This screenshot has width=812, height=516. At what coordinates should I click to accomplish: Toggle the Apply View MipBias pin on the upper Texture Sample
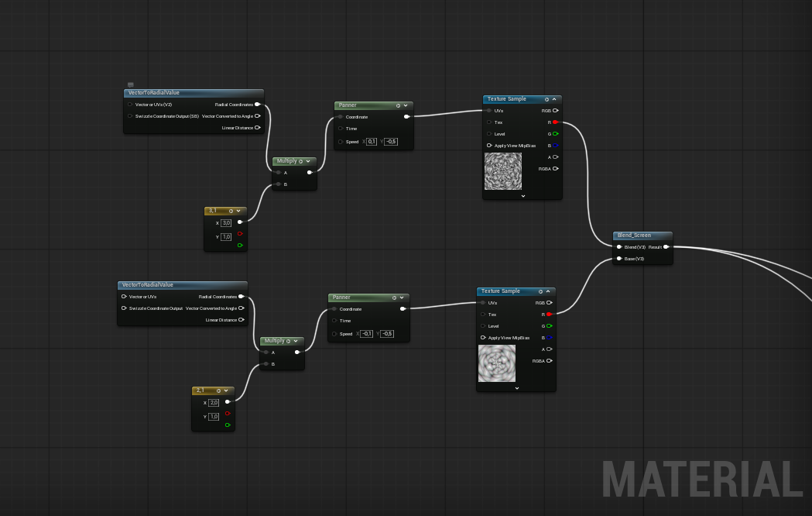489,146
